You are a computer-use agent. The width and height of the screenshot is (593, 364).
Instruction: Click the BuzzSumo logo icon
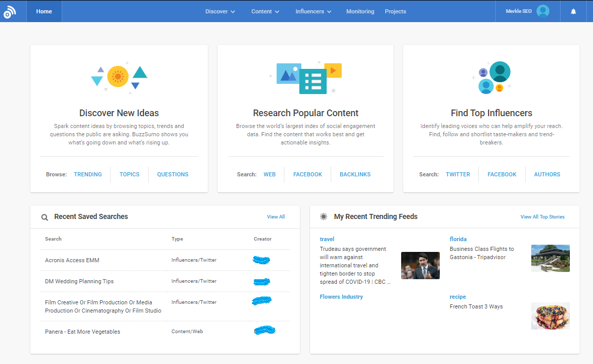click(x=10, y=11)
